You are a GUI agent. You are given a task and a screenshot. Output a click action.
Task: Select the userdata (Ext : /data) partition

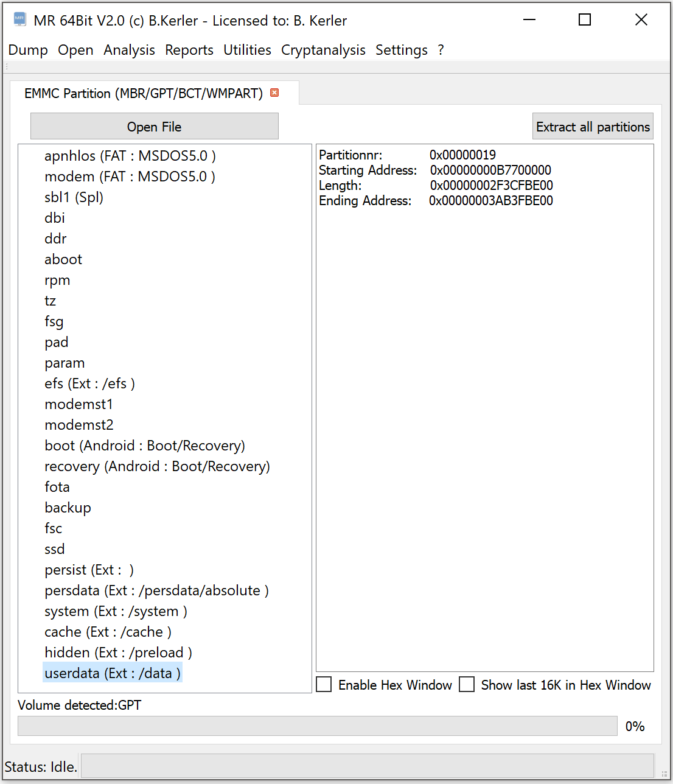coord(113,673)
